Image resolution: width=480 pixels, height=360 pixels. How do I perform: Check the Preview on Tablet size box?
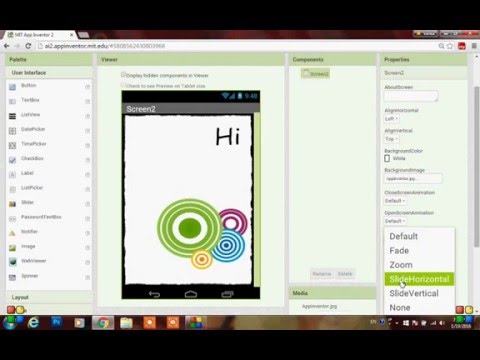coord(123,85)
